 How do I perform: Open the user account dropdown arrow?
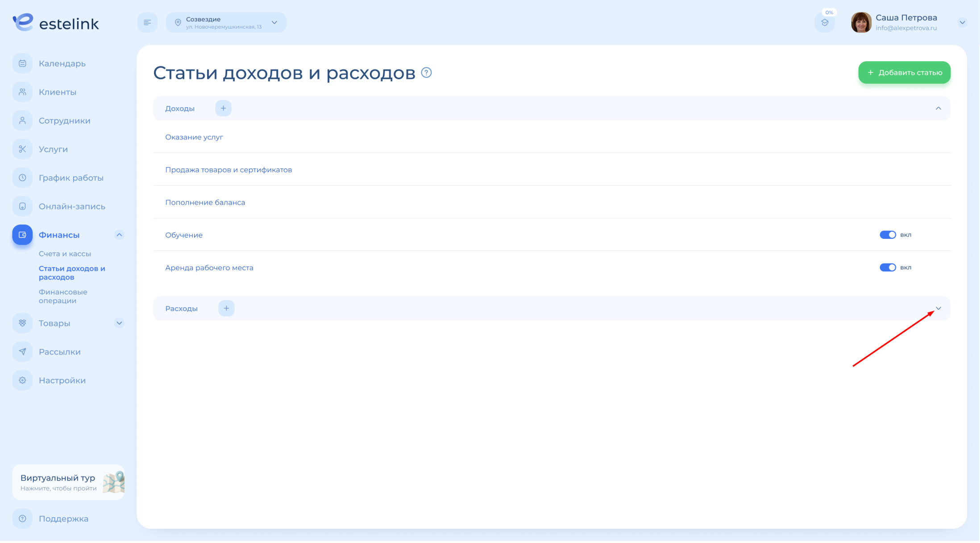[963, 22]
